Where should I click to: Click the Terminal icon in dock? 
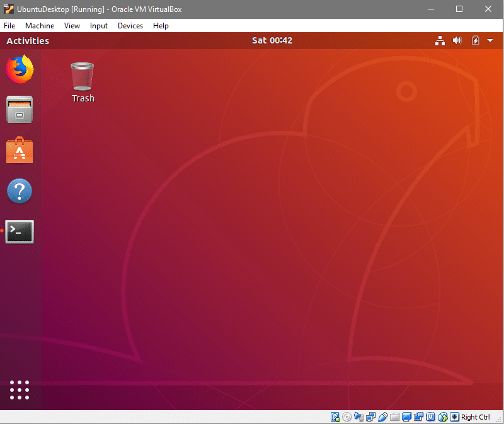[x=20, y=231]
